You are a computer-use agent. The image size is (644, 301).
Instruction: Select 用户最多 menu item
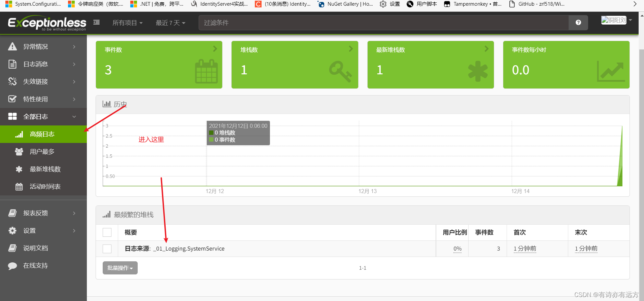(x=43, y=152)
